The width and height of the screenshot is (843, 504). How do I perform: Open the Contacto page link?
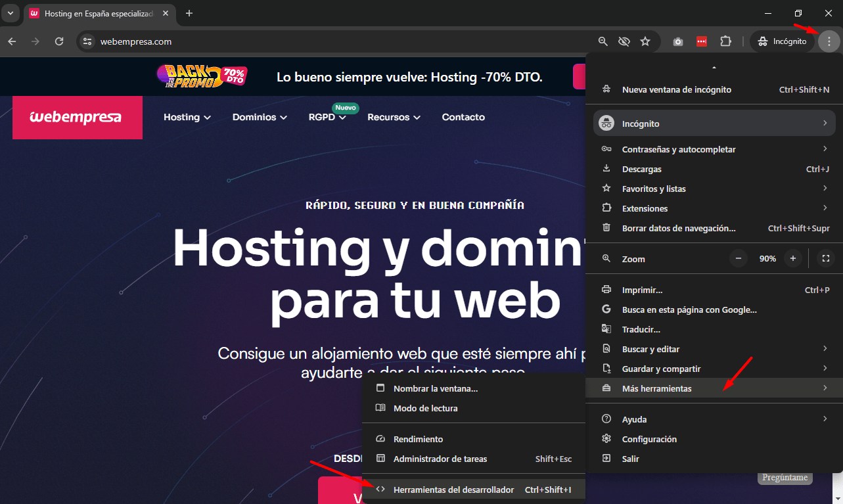coord(463,117)
